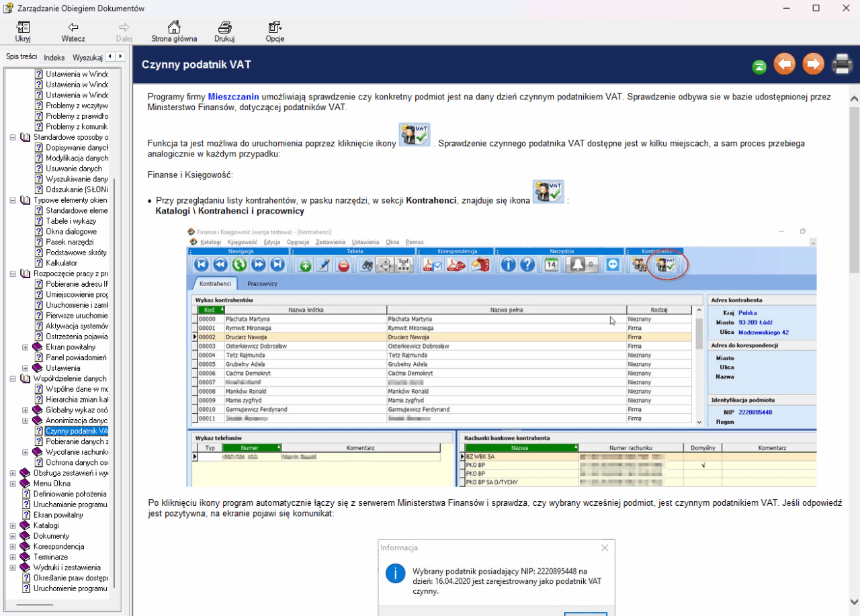Follow the 'Mieszczanin' link in the text
This screenshot has width=860, height=616.
coord(233,97)
